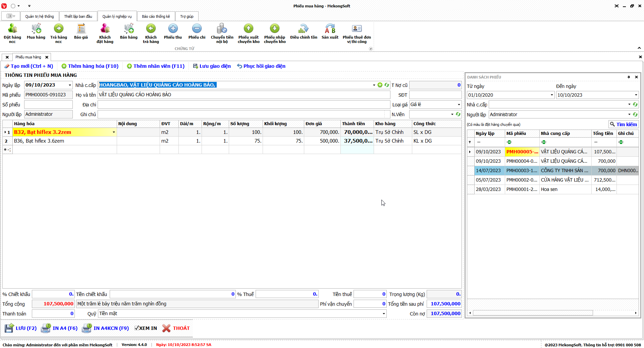Viewport: 644px width, 348px height.
Task: Click the Phiếu thu plus icon
Action: pyautogui.click(x=173, y=29)
